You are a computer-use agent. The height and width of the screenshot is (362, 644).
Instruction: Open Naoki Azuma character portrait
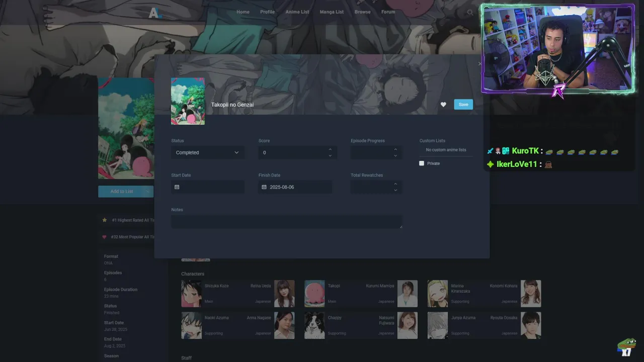[191, 325]
